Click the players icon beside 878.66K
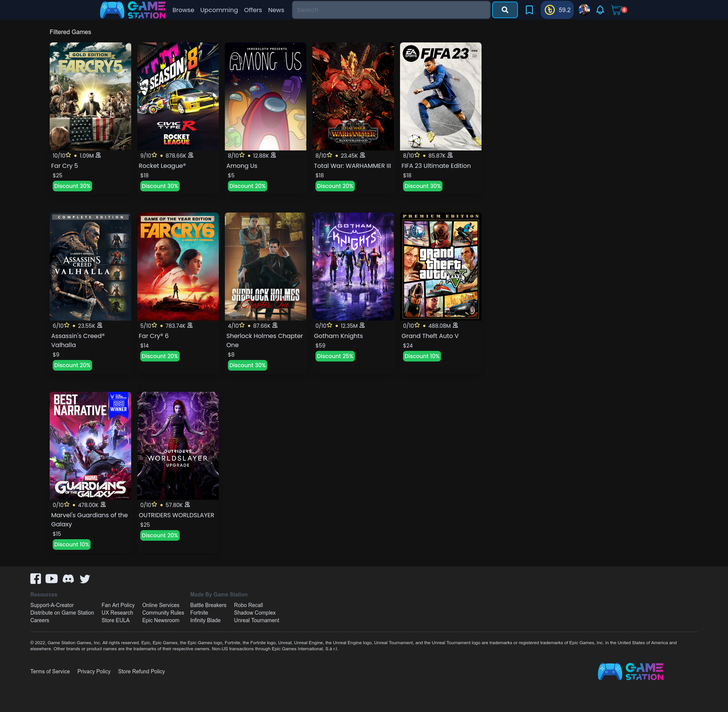Image resolution: width=728 pixels, height=712 pixels. click(191, 155)
